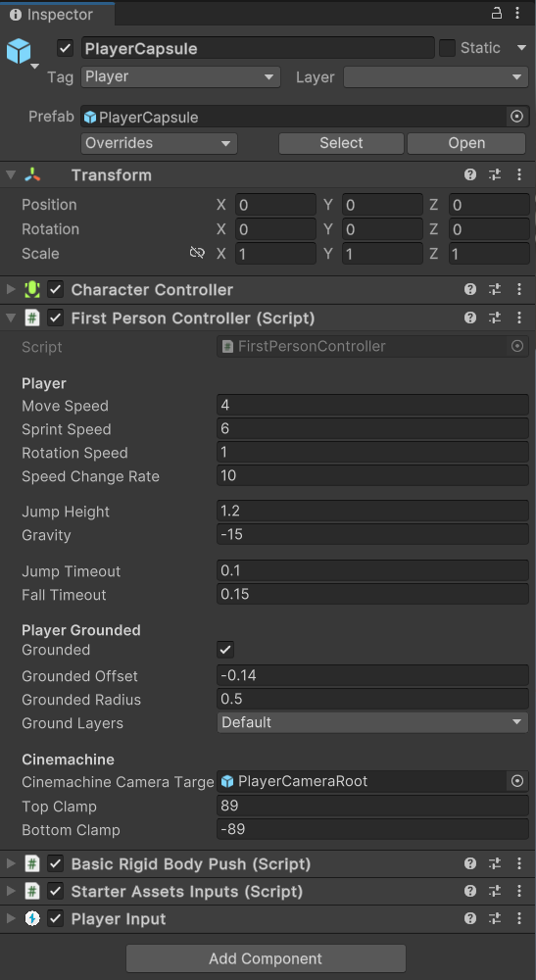Toggle the scale constrain proportions link icon

[197, 253]
